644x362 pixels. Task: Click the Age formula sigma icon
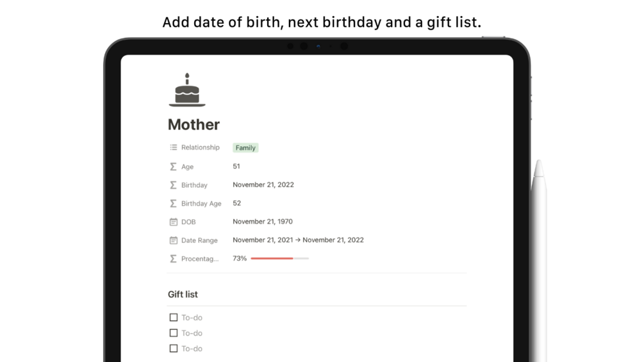coord(173,167)
